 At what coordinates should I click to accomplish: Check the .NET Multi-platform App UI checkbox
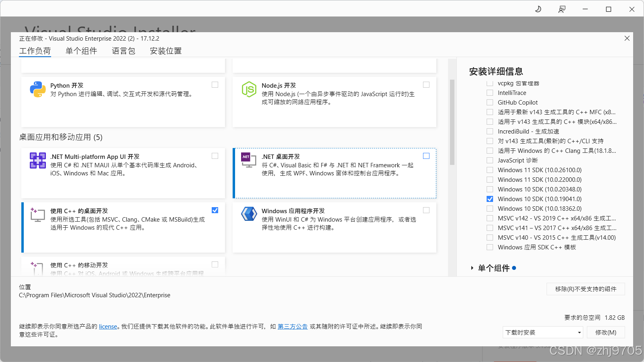pyautogui.click(x=215, y=156)
